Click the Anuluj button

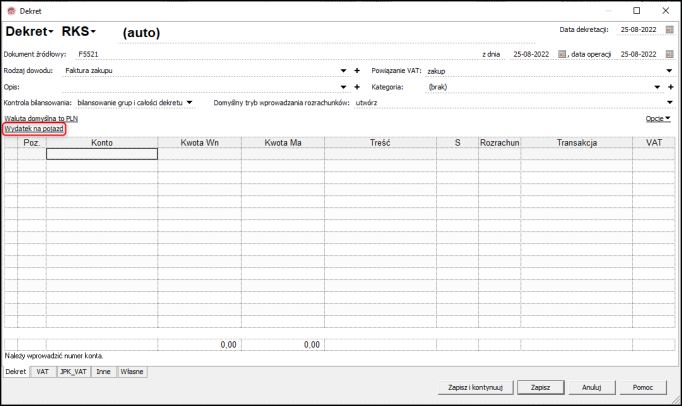pos(592,387)
